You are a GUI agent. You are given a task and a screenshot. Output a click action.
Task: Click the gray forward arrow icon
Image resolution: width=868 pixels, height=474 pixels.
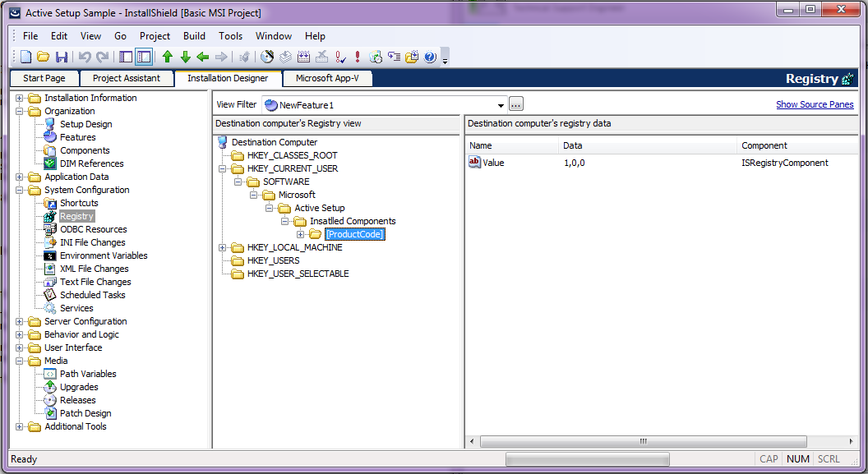[221, 57]
